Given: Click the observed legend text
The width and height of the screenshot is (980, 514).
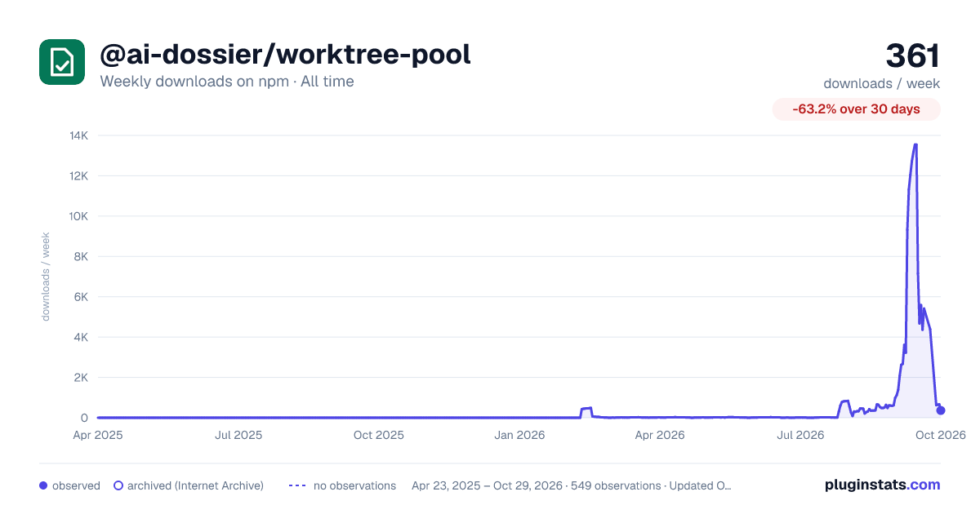Looking at the screenshot, I should point(76,485).
